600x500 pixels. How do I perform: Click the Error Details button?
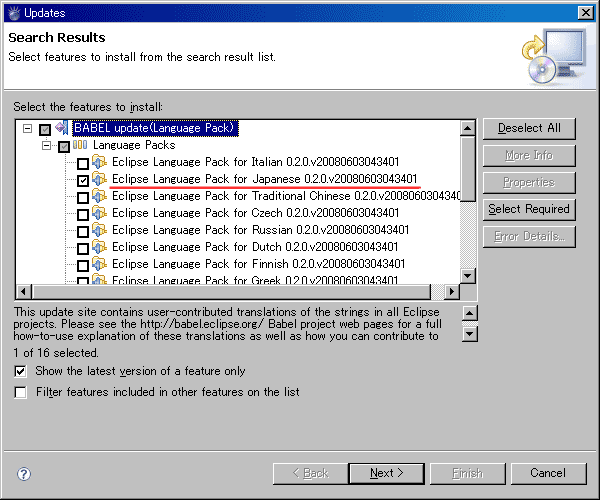click(529, 236)
